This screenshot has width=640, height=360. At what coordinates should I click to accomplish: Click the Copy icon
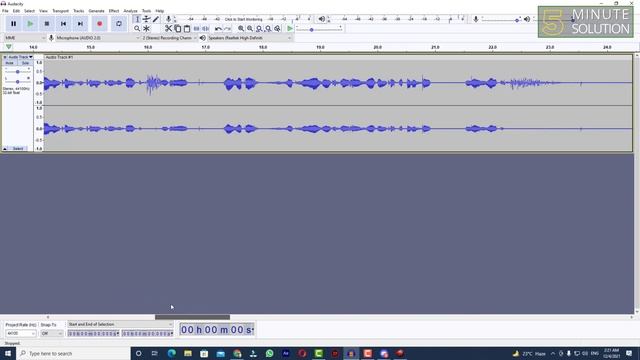(178, 29)
